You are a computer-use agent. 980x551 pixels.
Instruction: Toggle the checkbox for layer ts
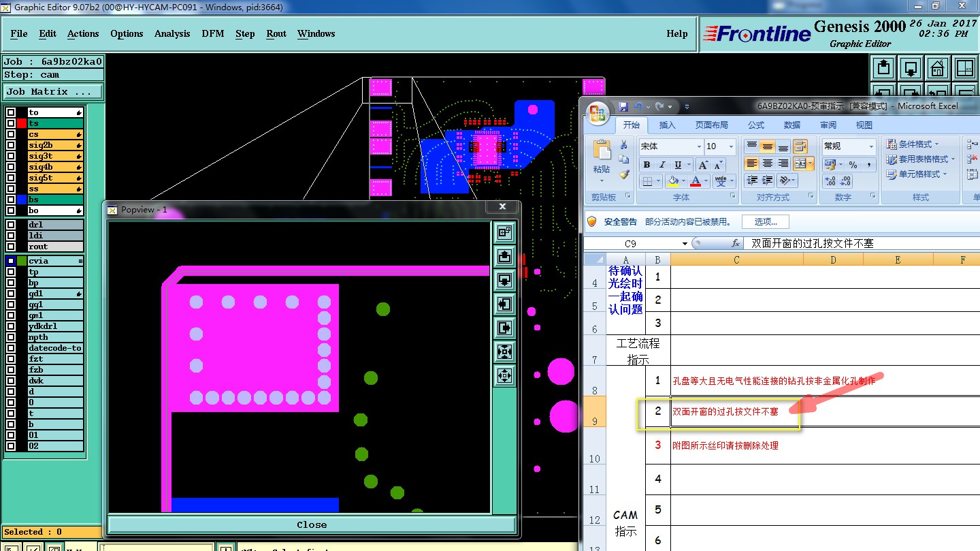pos(11,123)
